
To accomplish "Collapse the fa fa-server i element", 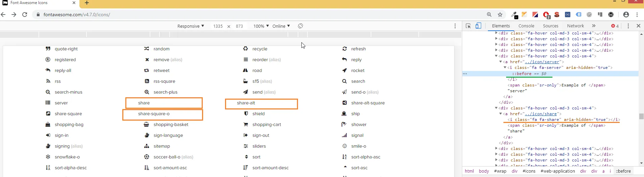I will tap(505, 68).
